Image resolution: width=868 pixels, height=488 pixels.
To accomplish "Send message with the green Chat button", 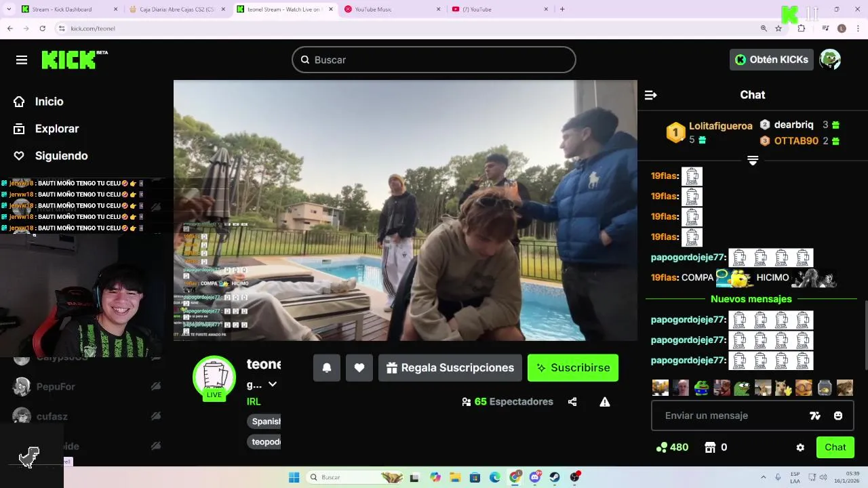I will click(x=835, y=447).
